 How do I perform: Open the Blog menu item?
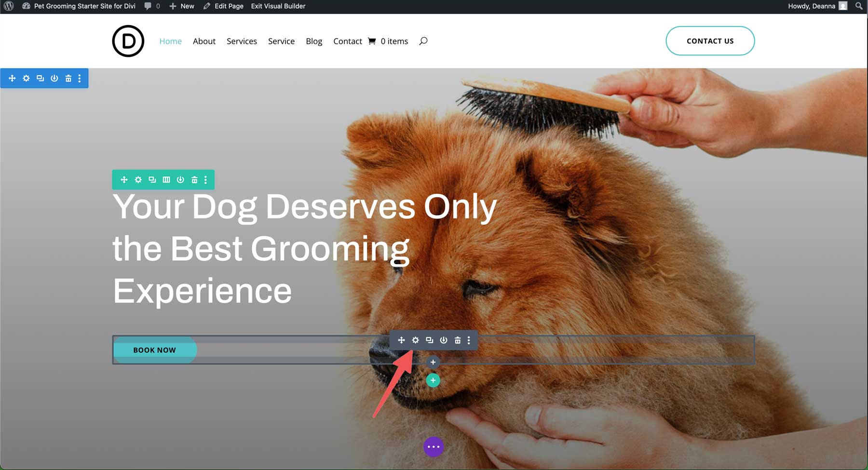tap(314, 41)
